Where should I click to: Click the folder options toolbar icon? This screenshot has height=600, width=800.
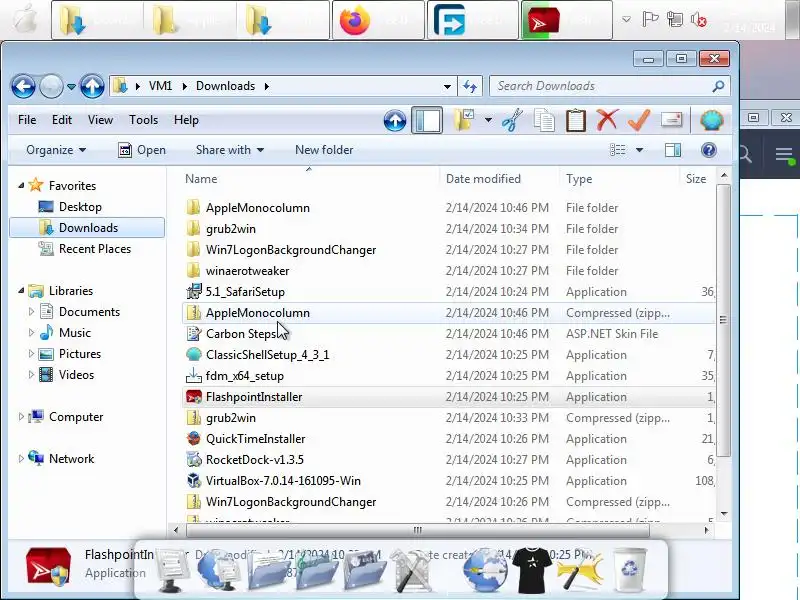click(464, 120)
